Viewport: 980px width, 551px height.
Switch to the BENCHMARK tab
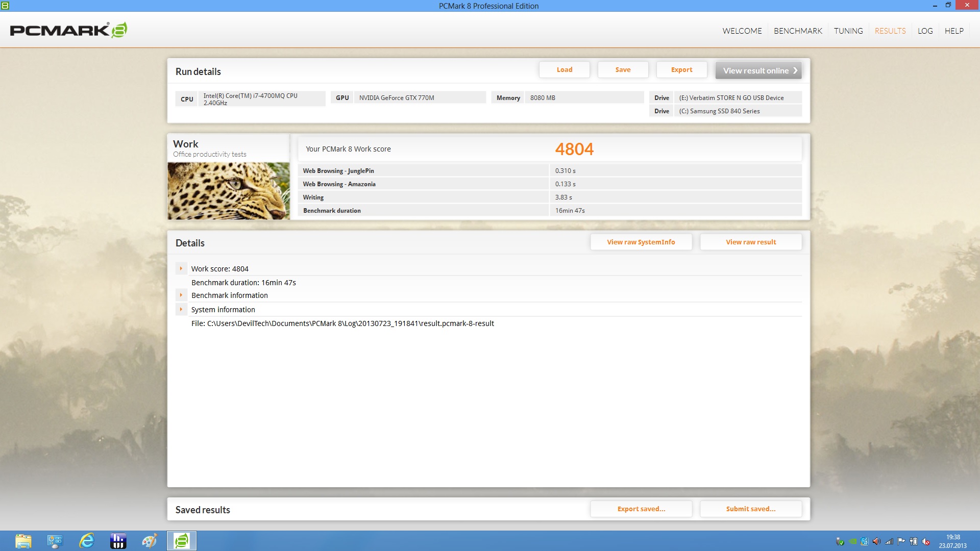(x=798, y=31)
